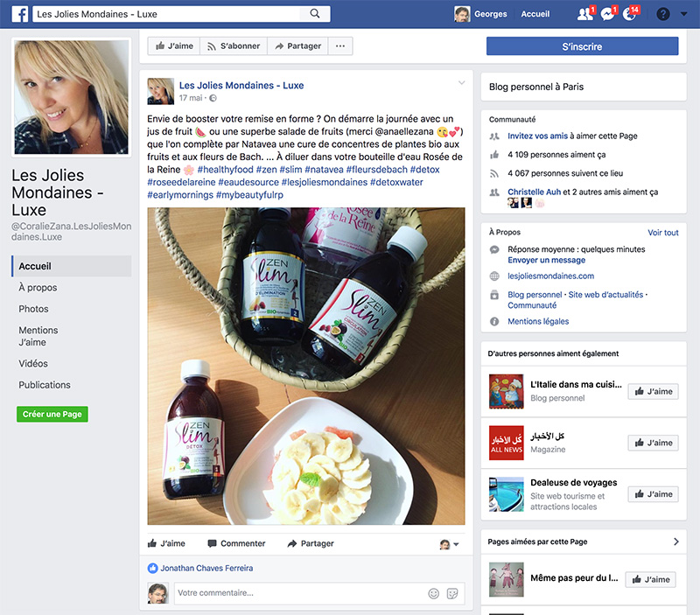Click Commenter under the post
Image resolution: width=700 pixels, height=615 pixels.
tap(236, 543)
